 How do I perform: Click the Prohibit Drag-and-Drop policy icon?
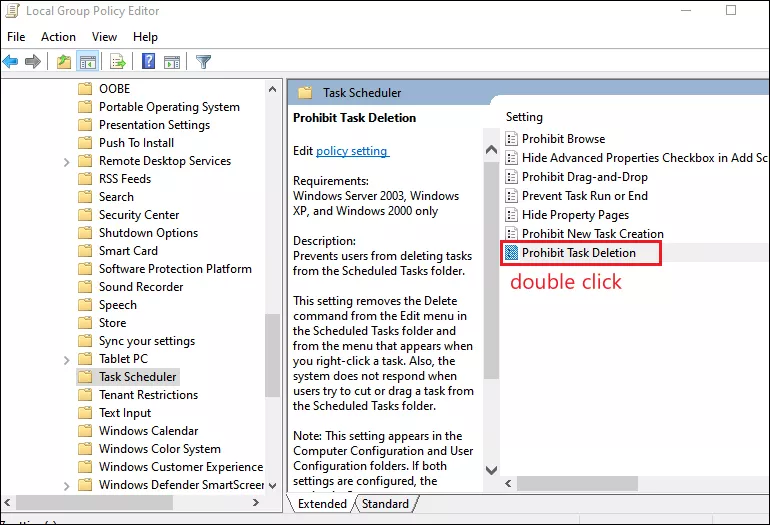511,177
